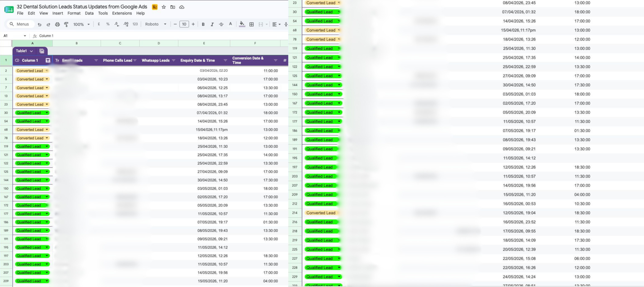The height and width of the screenshot is (287, 644).
Task: Open horizontal align dropdown
Action: click(x=276, y=24)
